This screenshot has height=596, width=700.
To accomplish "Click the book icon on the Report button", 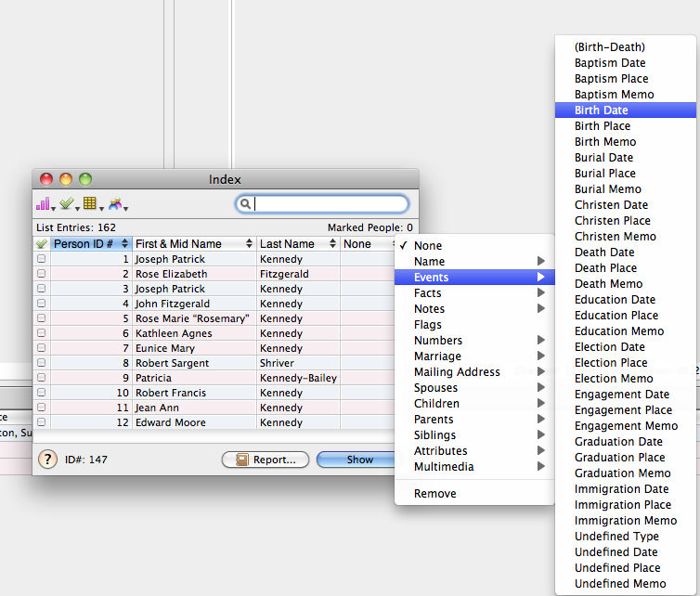I will click(242, 460).
